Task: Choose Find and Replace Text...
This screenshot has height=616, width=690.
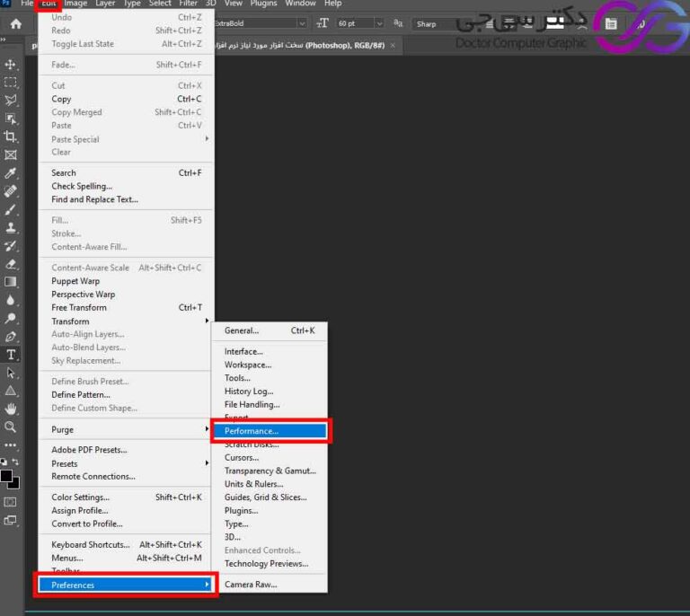Action: pos(126,199)
